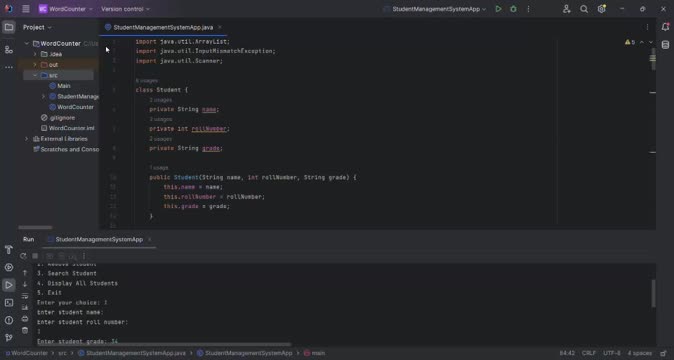Expand the .idea folder in tree

pyautogui.click(x=35, y=54)
